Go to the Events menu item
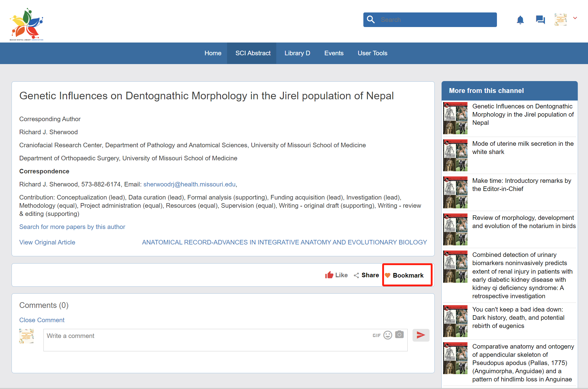Screen dimensions: 588x389 coord(334,53)
